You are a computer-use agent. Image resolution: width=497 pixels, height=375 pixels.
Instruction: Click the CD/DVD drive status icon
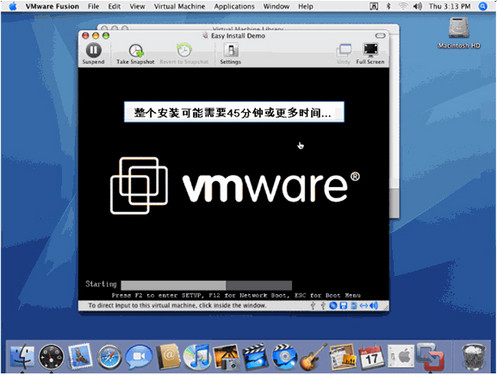pyautogui.click(x=333, y=305)
